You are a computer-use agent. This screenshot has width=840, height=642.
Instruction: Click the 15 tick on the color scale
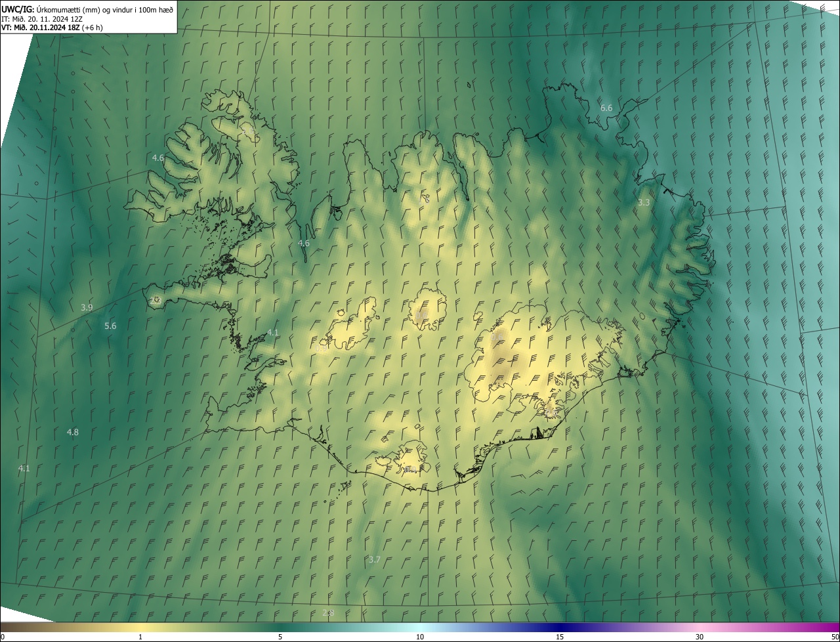pyautogui.click(x=560, y=637)
